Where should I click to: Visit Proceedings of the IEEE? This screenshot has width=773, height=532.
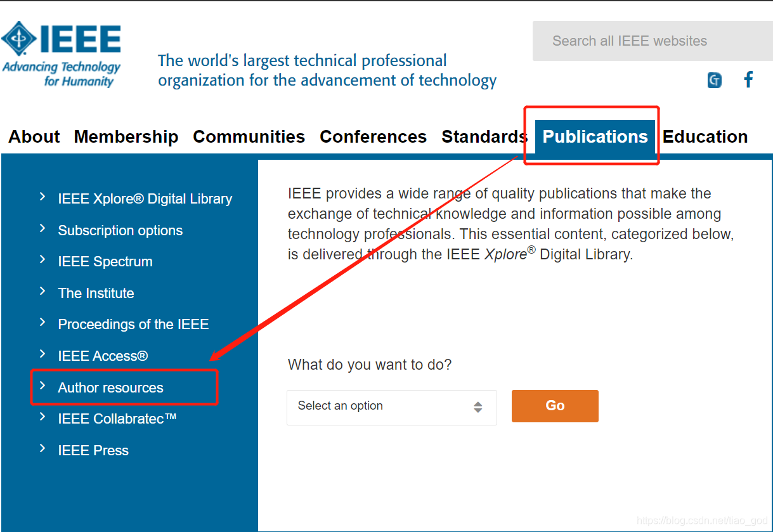tap(134, 324)
